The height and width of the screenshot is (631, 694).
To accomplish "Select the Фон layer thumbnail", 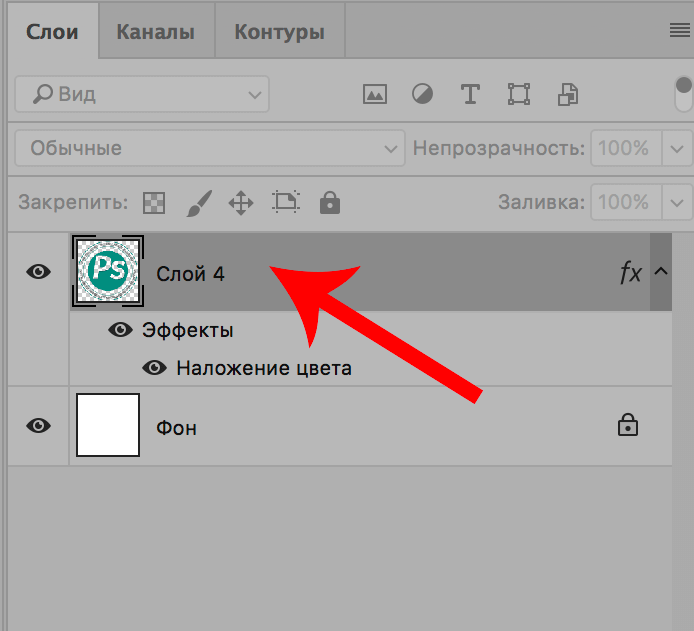I will 108,425.
